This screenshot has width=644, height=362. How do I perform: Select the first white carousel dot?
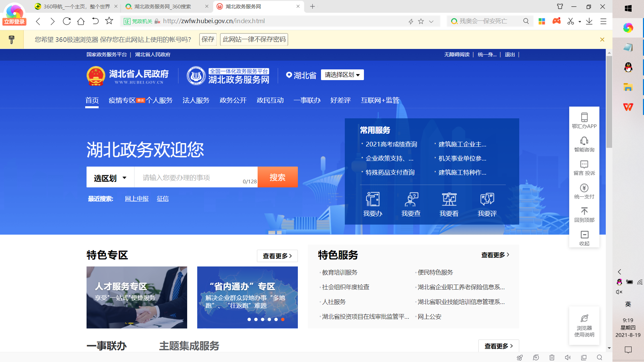pos(249,319)
